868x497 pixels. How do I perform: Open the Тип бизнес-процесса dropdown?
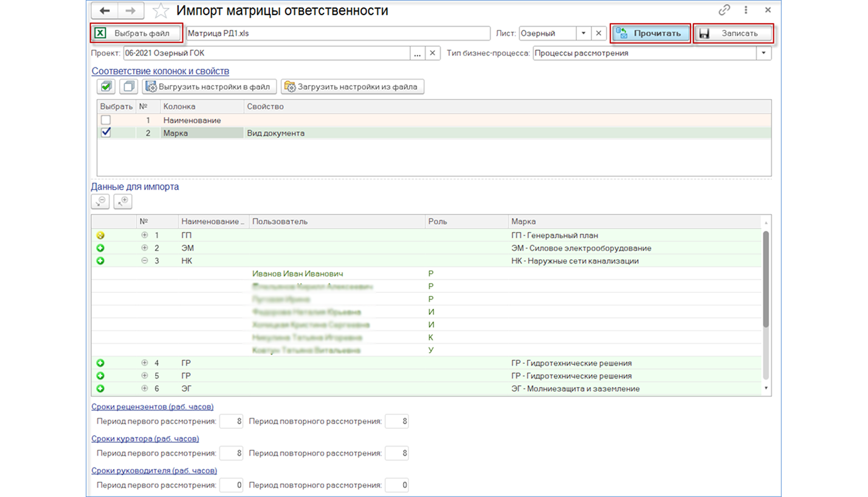[763, 53]
